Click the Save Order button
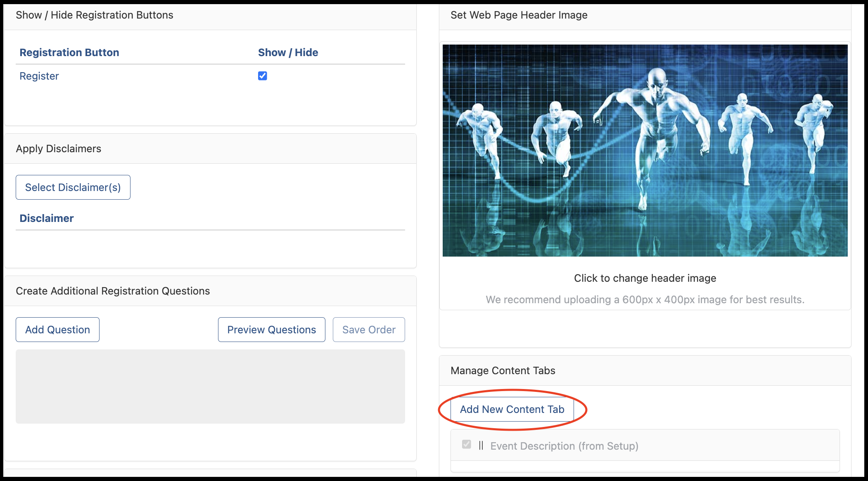The image size is (868, 481). click(369, 330)
